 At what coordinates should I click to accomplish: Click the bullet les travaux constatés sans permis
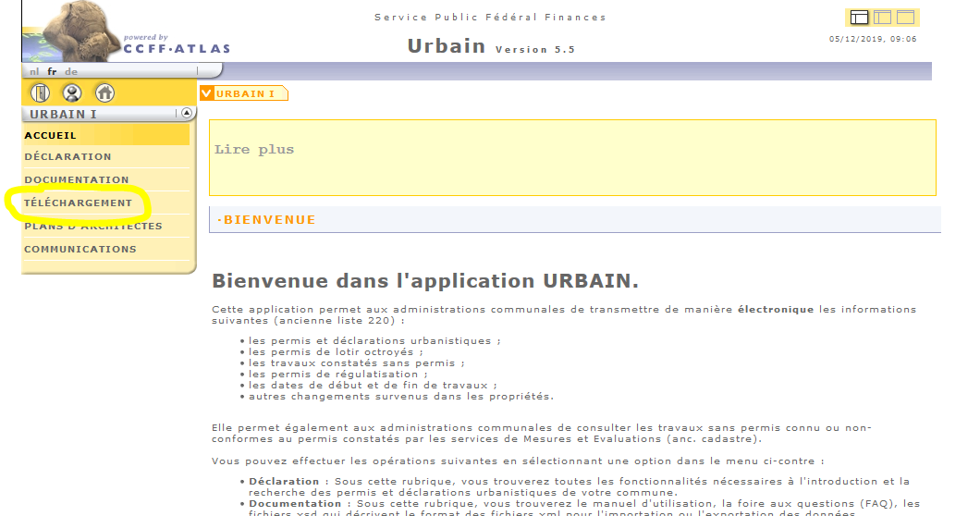(356, 363)
